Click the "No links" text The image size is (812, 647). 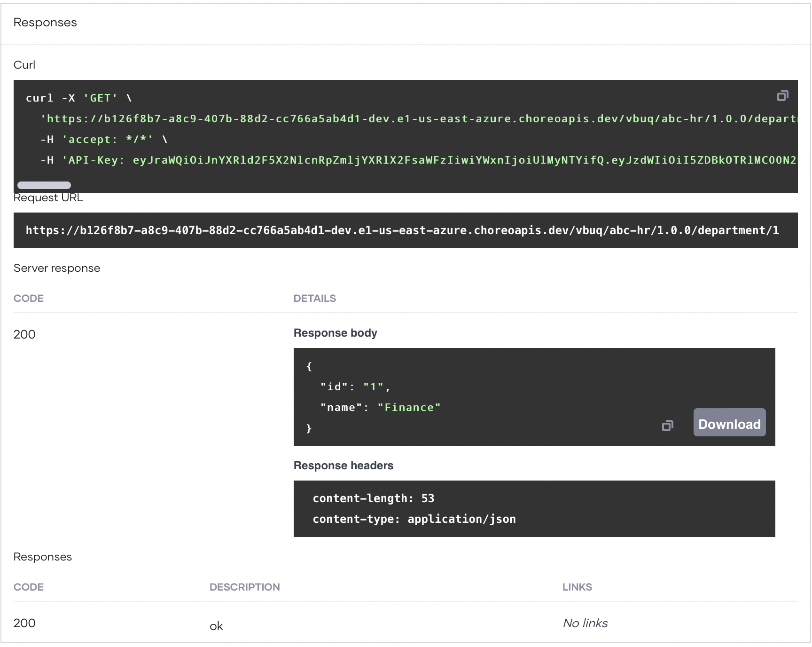[x=585, y=623]
